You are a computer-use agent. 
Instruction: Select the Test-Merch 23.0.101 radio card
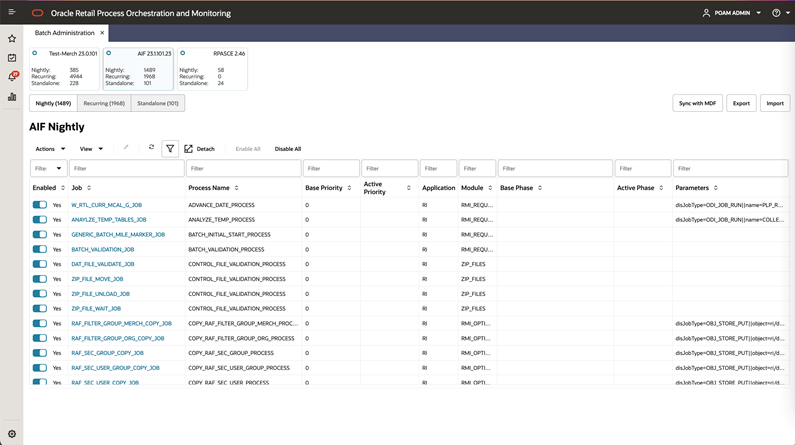point(64,69)
